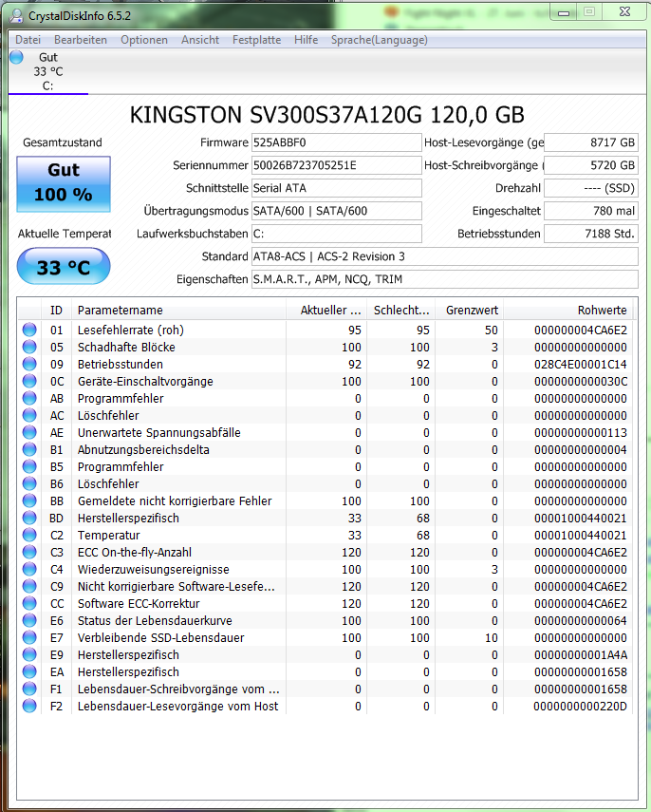Click the Seriennummer field

coord(336,165)
